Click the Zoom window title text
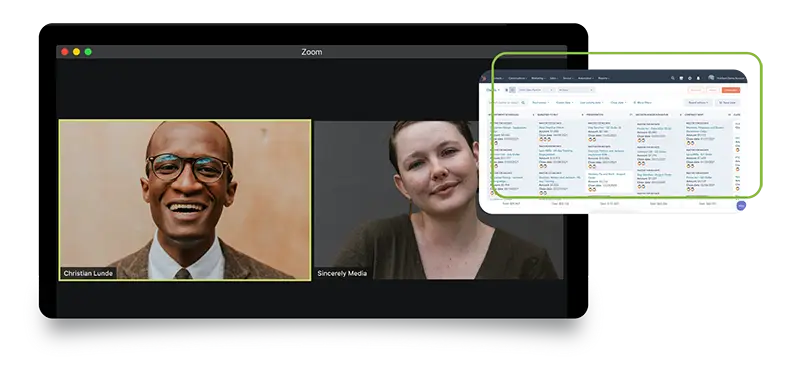The height and width of the screenshot is (369, 800). (x=311, y=52)
